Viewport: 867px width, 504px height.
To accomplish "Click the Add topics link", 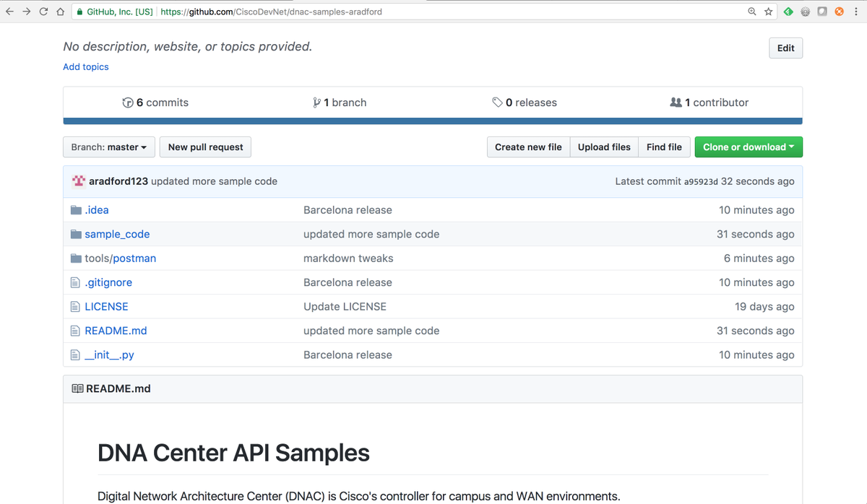I will [86, 67].
